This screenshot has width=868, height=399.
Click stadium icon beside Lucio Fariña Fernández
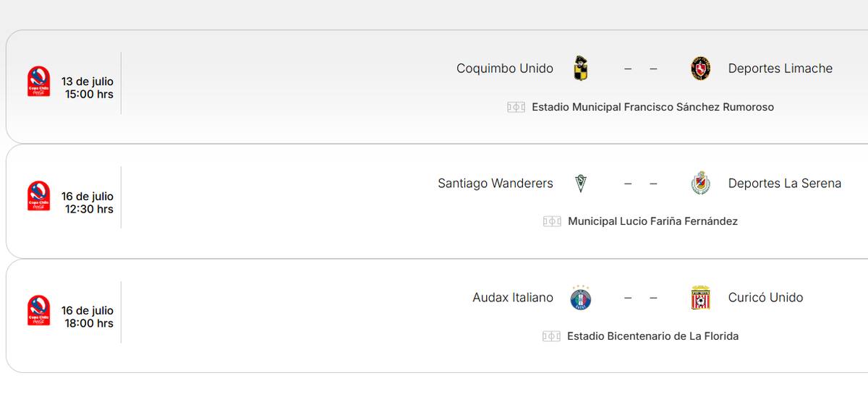pyautogui.click(x=552, y=221)
